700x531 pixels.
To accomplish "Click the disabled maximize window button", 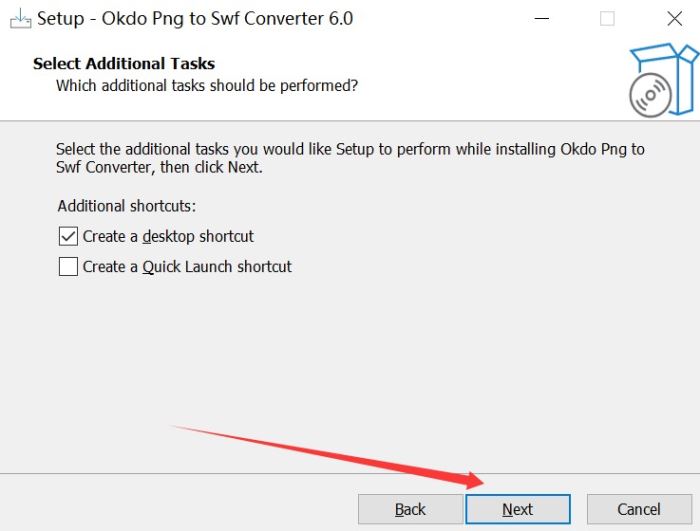I will pos(607,18).
